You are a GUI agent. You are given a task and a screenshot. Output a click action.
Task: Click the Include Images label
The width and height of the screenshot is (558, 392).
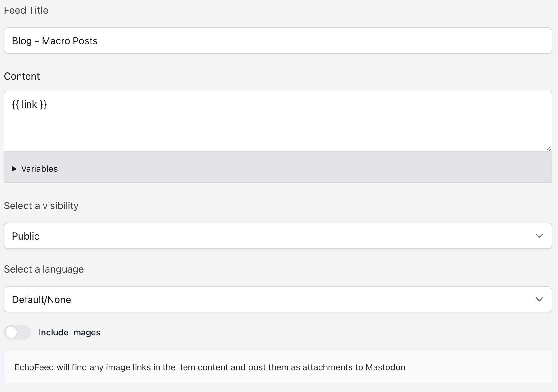[x=69, y=332]
